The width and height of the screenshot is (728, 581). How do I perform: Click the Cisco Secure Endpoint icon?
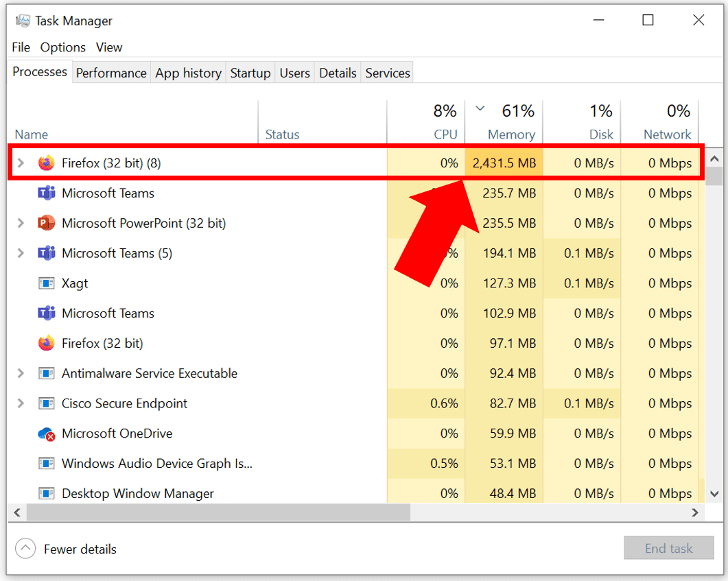tap(47, 403)
